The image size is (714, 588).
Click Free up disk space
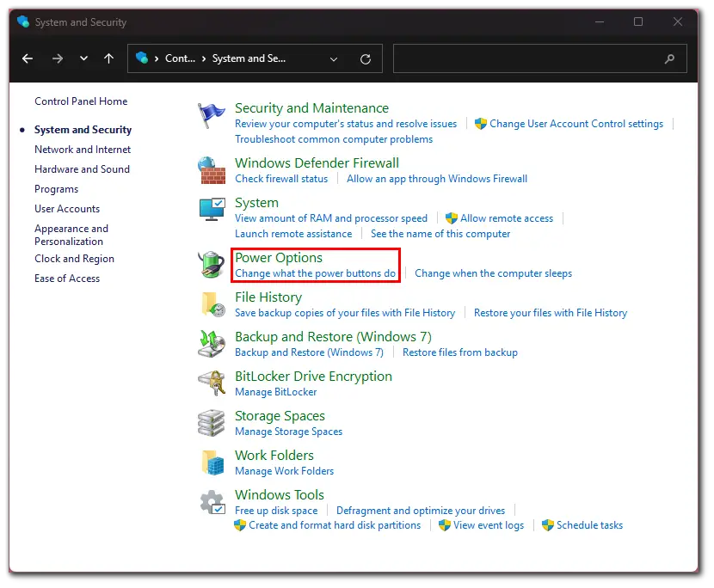coord(276,511)
